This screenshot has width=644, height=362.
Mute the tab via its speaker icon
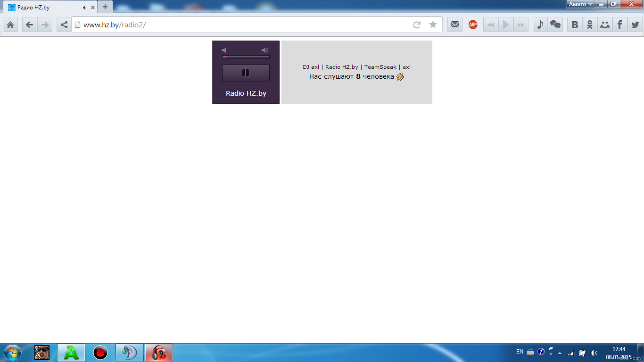85,8
